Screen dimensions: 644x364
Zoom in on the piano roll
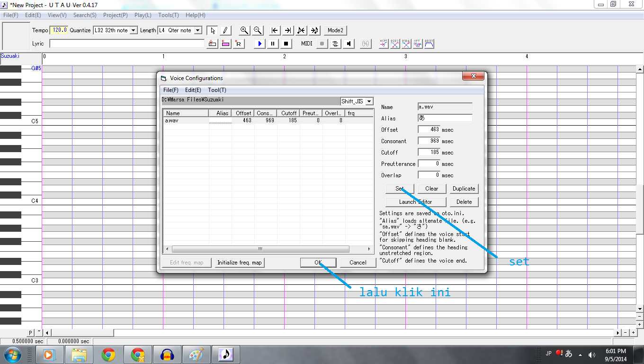[x=244, y=30]
